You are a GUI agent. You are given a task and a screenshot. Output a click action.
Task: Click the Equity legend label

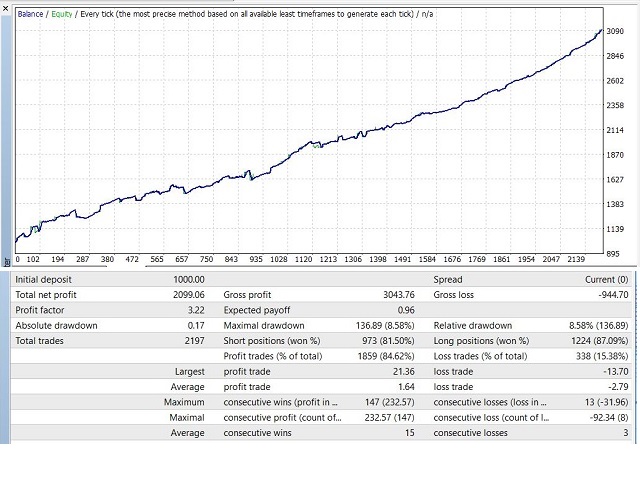[62, 14]
